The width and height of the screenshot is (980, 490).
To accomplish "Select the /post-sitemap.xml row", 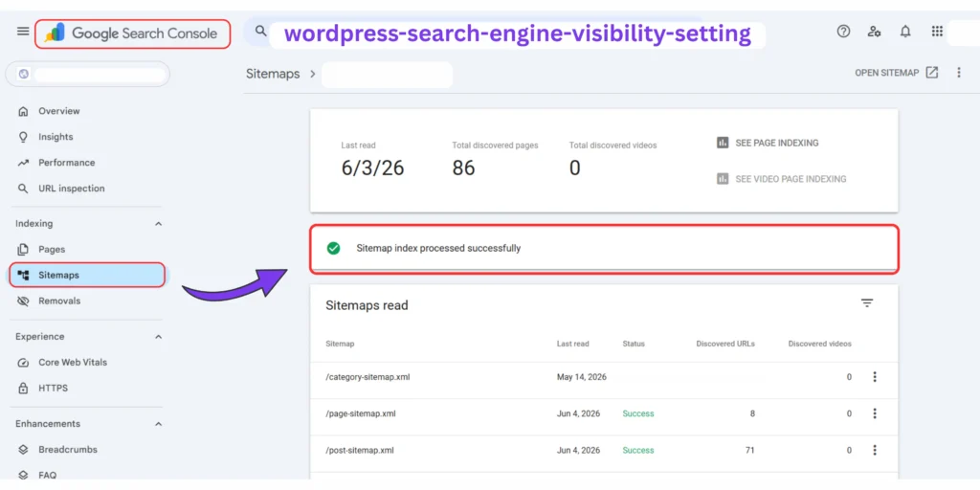I will [x=604, y=450].
